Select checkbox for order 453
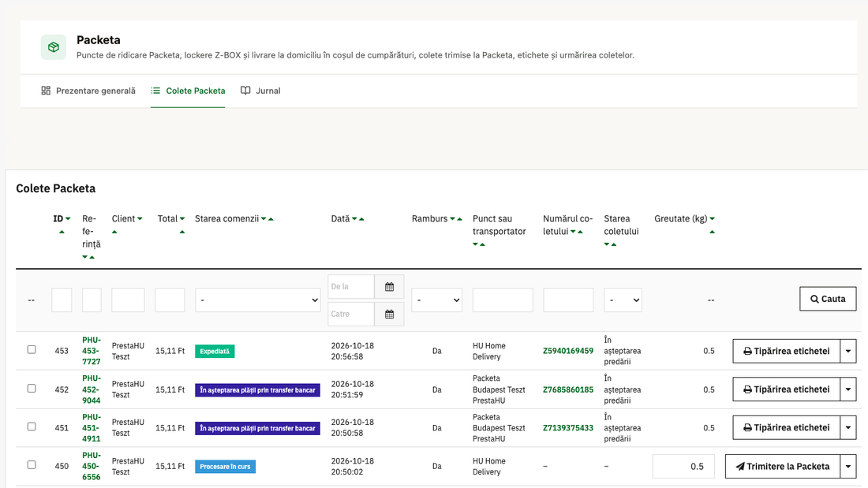 coord(32,350)
